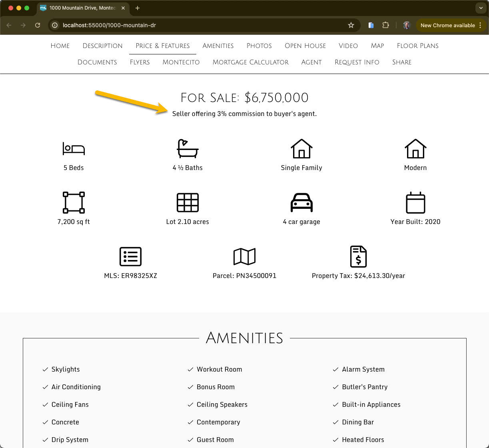489x448 pixels.
Task: Open the Photos section
Action: point(259,46)
